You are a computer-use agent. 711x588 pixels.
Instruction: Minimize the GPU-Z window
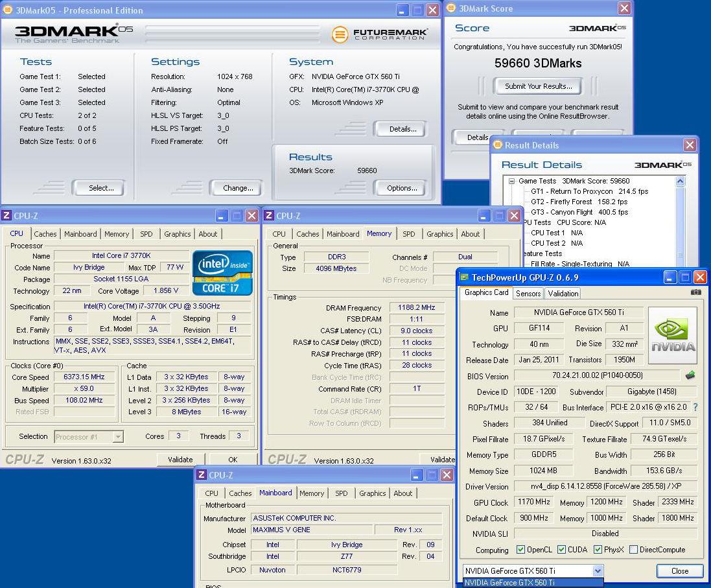pos(670,277)
